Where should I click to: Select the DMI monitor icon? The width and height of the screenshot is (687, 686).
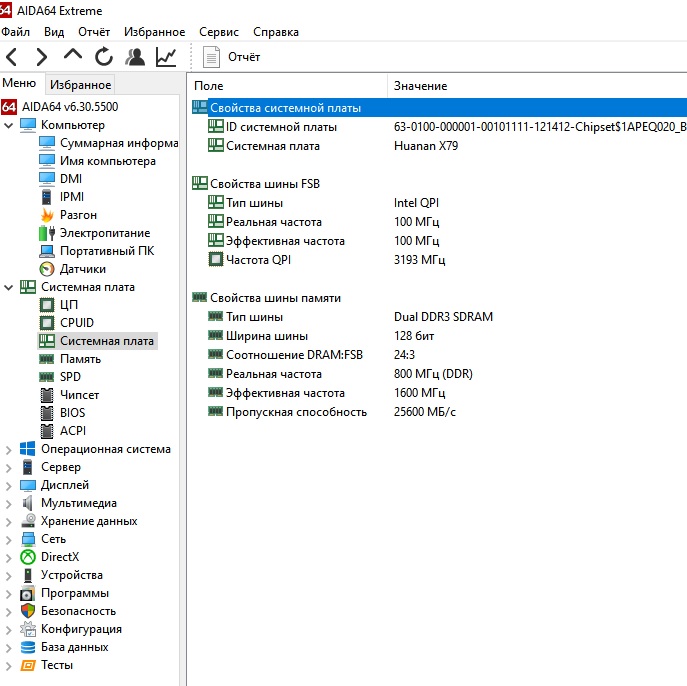47,179
